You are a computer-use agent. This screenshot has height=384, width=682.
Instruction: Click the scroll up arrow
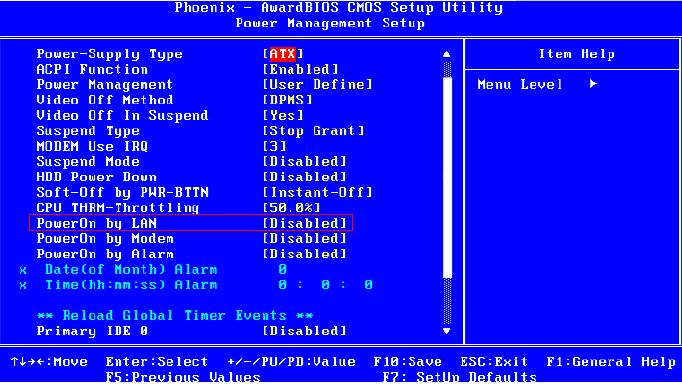[447, 54]
